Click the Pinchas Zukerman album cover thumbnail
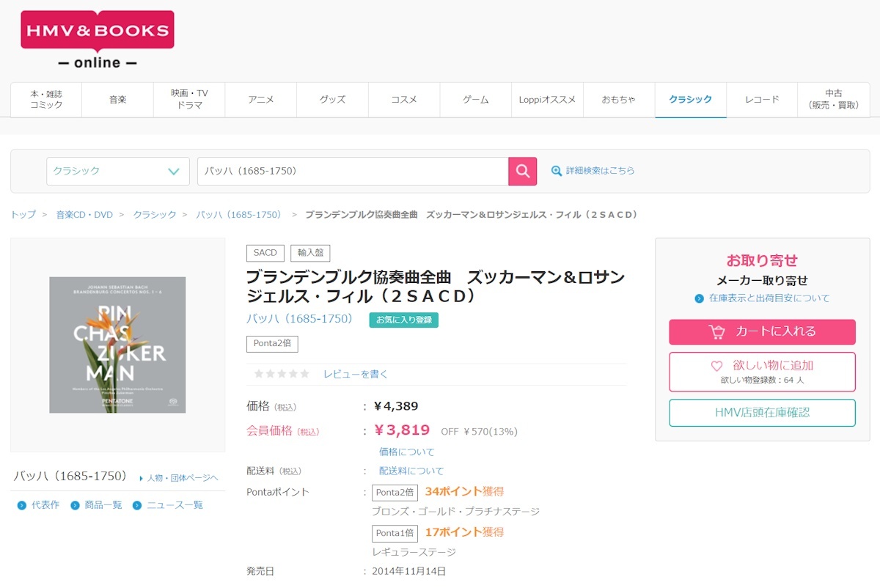The width and height of the screenshot is (880, 588). coord(118,345)
